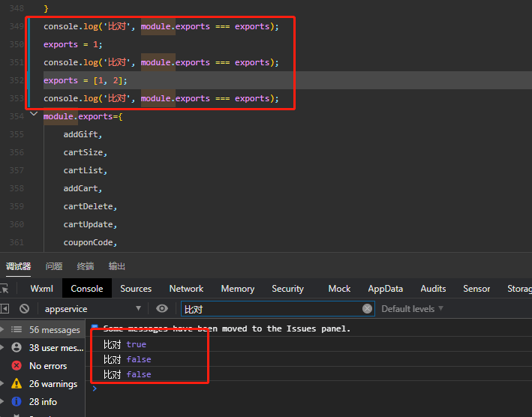Clear the console with the ban icon
This screenshot has height=417, width=532.
[24, 308]
